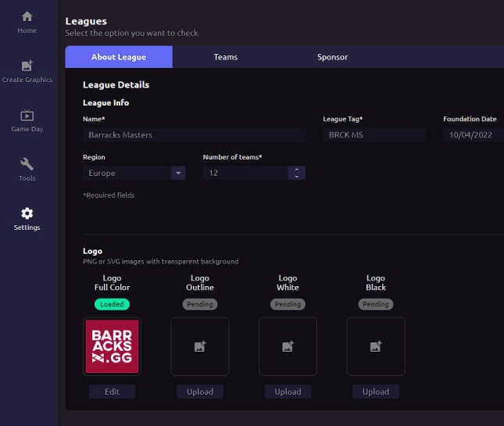Select the About League tab
504x426 pixels.
[x=119, y=57]
